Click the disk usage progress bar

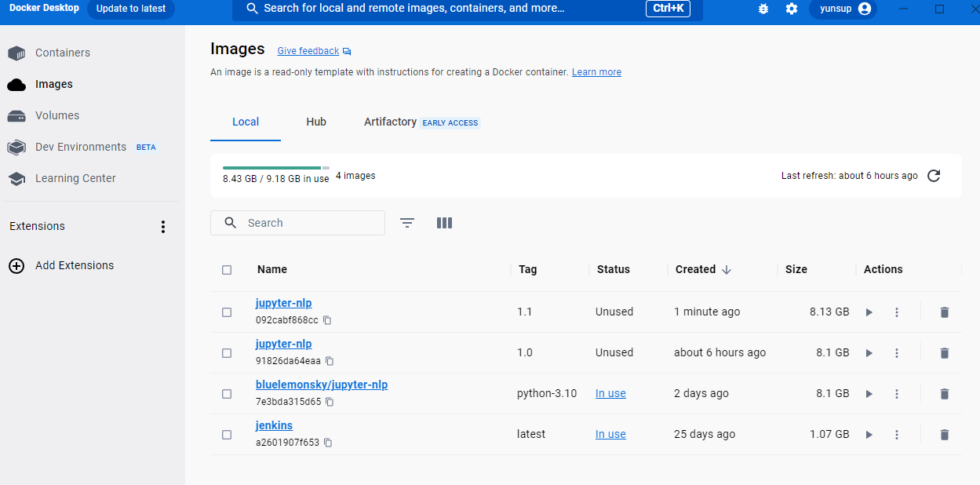276,168
